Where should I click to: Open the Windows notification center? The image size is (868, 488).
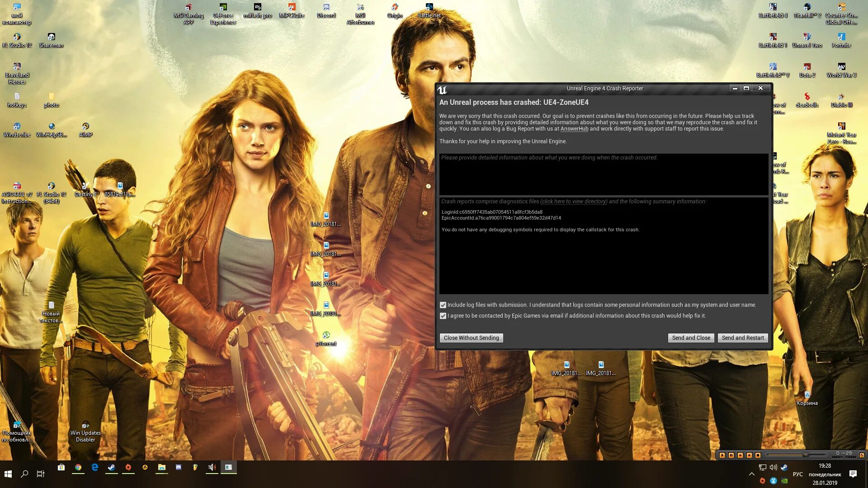(x=853, y=474)
